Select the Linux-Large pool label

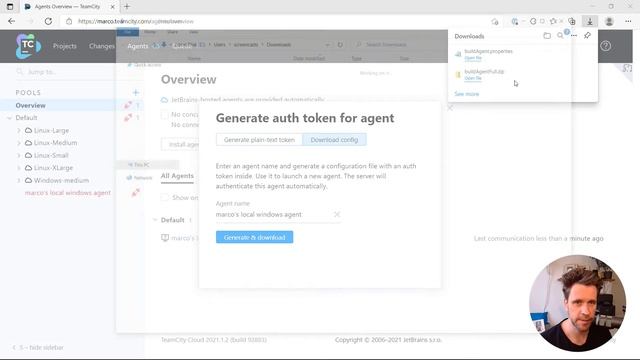click(51, 131)
